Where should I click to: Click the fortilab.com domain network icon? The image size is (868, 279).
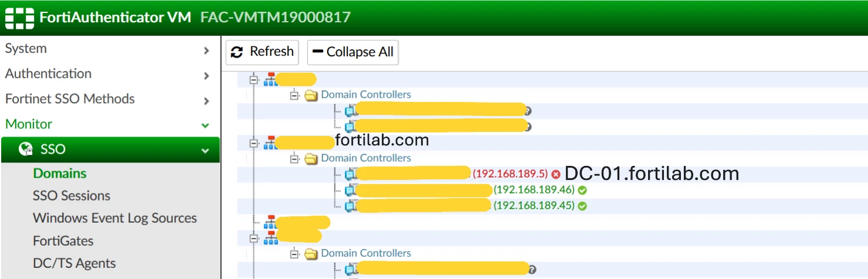coord(270,142)
